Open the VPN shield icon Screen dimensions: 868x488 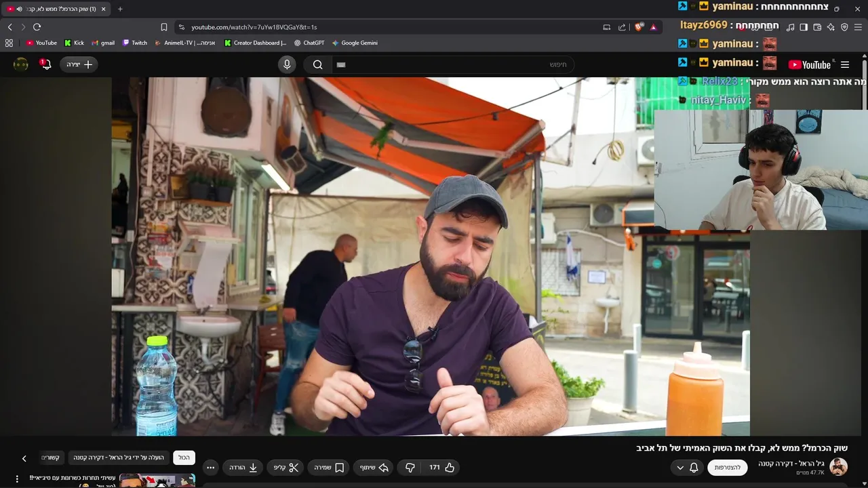pos(844,27)
